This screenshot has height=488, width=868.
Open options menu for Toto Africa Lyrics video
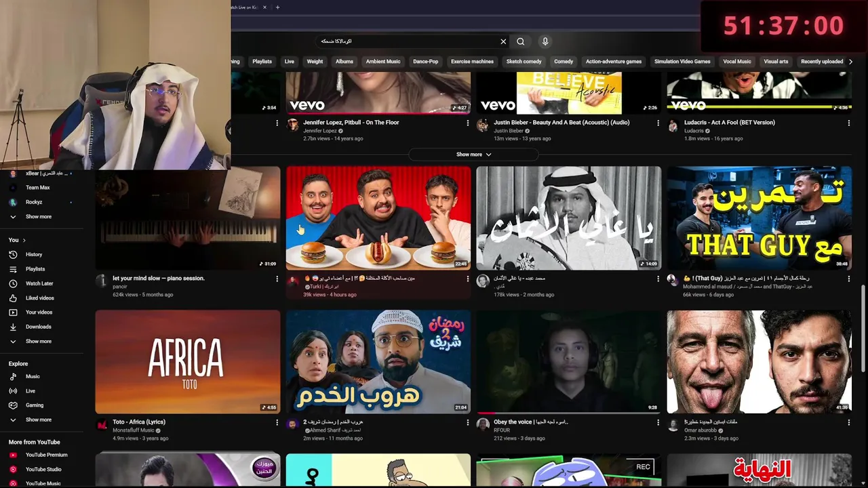[277, 422]
